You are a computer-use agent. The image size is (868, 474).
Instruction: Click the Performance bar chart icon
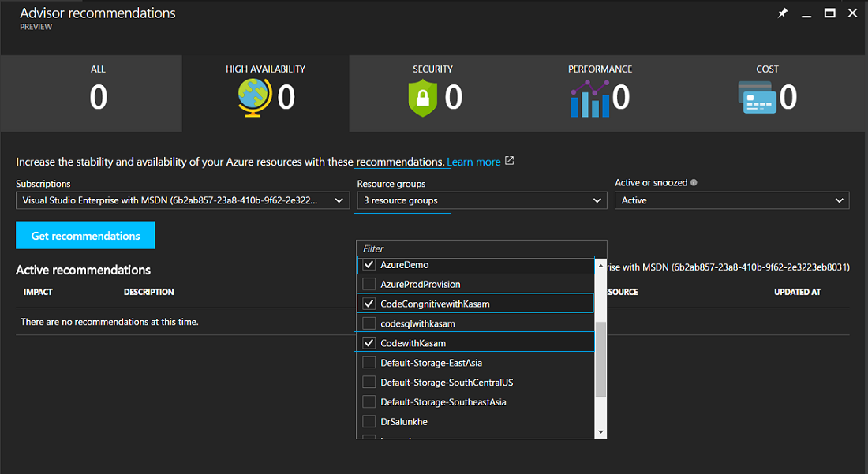[589, 98]
